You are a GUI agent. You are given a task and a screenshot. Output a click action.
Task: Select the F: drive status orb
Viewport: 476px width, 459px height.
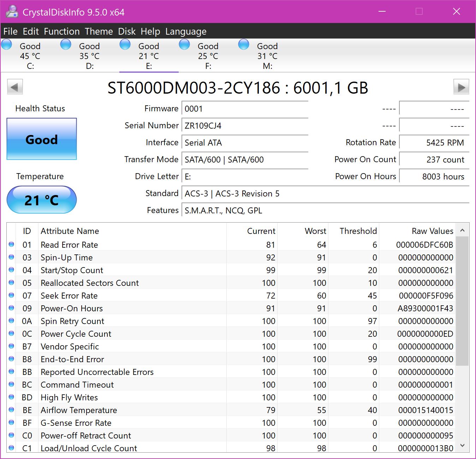(185, 45)
